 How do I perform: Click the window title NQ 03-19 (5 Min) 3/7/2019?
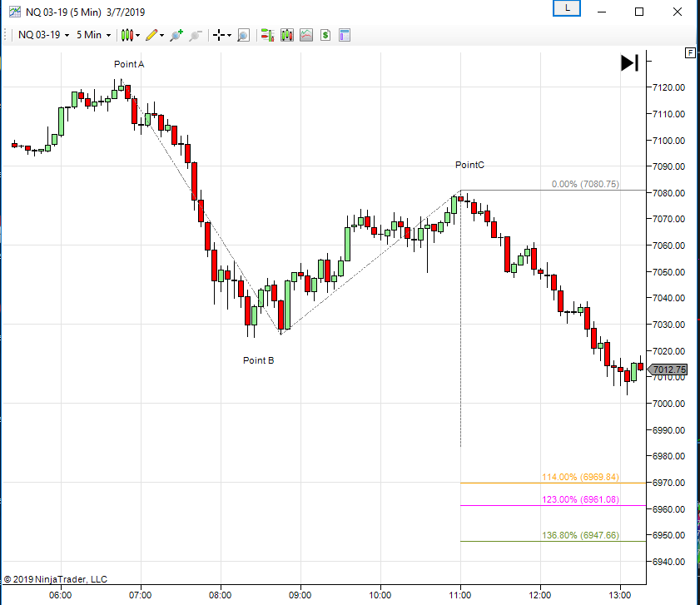85,12
